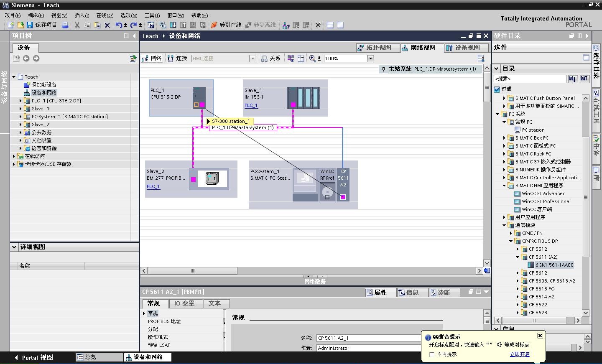Click 转到在线 go online button

tap(226, 25)
